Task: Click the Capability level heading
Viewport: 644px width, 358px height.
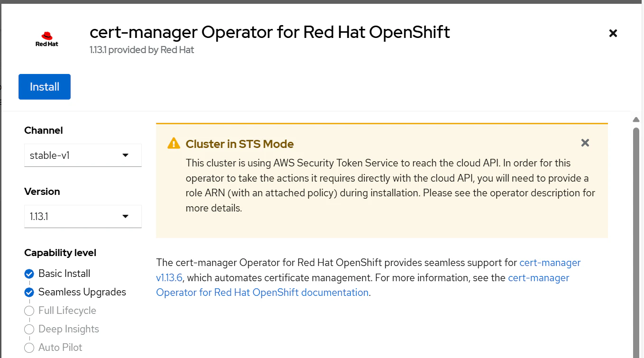Action: (60, 253)
